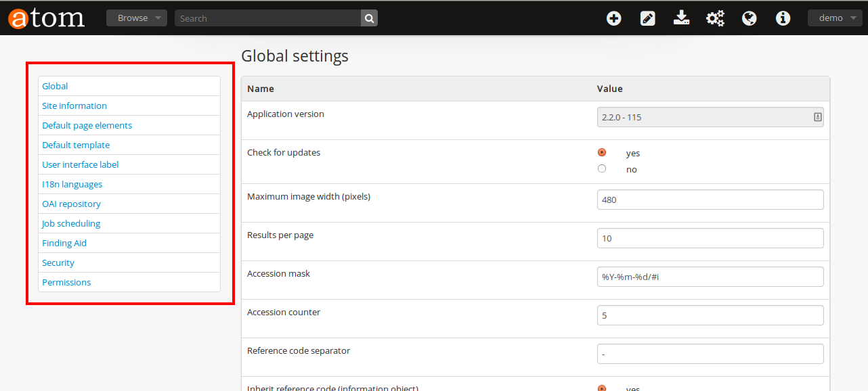Open the Quick links info icon
Image resolution: width=868 pixels, height=391 pixels.
pos(783,18)
